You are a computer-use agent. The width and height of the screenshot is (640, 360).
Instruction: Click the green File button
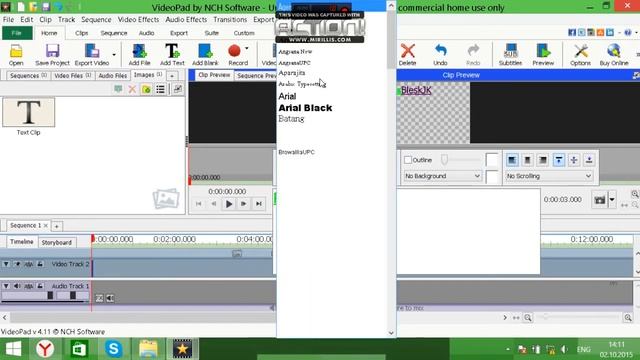(x=17, y=33)
